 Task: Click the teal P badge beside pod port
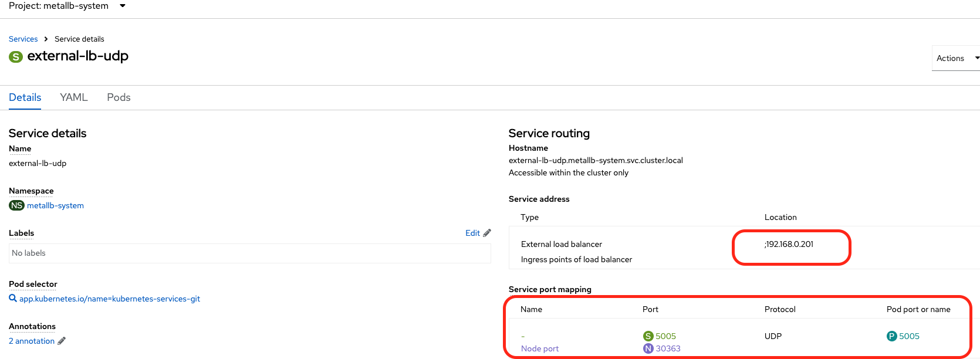pyautogui.click(x=891, y=336)
